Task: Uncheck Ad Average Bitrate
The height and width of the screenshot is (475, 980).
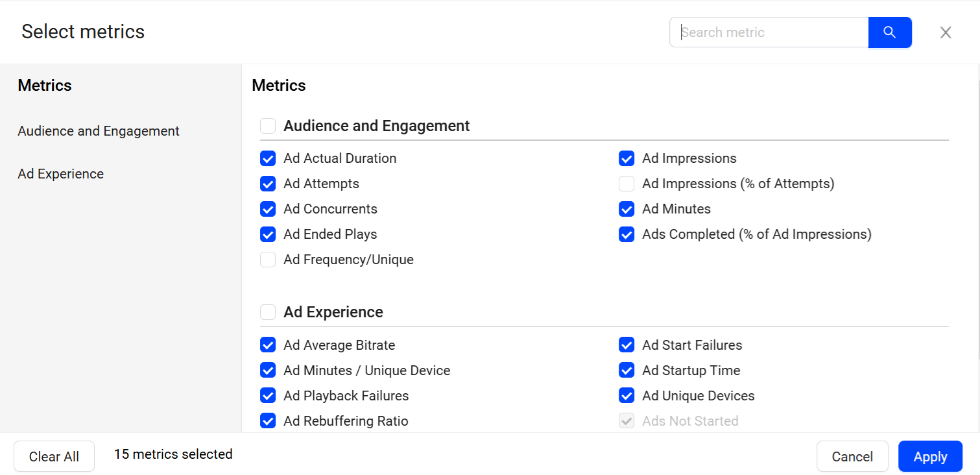Action: coord(268,345)
